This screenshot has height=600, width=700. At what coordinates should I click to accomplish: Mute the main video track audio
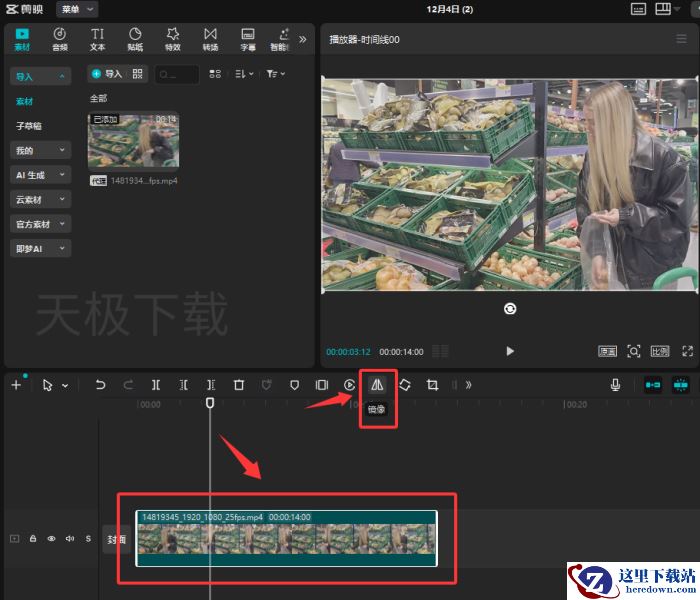(x=70, y=538)
